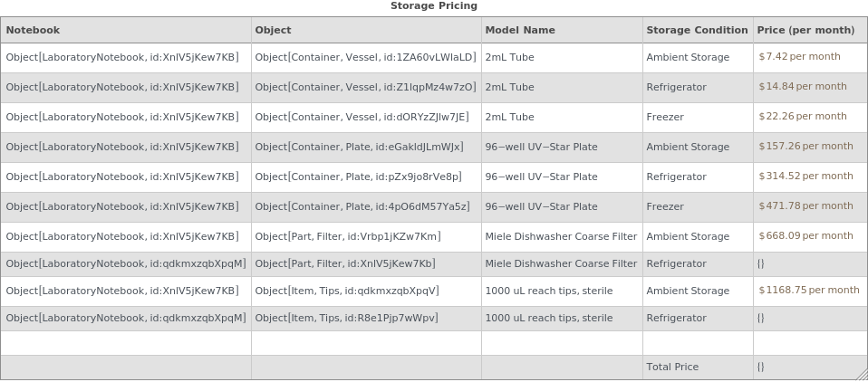Click the Object column header

pos(273,30)
